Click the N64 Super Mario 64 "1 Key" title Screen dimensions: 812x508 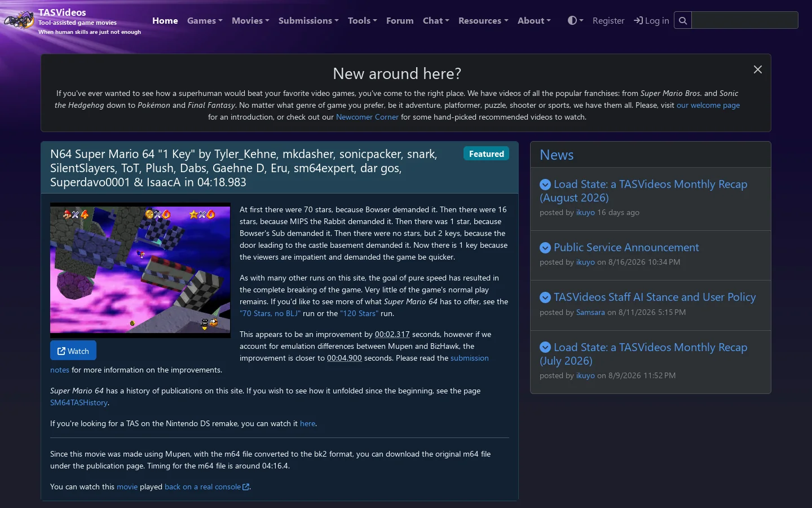coord(244,168)
